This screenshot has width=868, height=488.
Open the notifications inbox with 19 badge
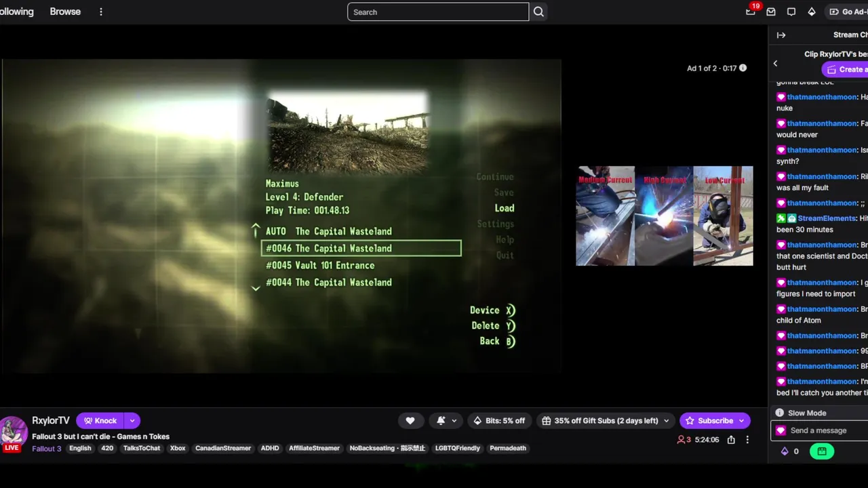coord(750,12)
